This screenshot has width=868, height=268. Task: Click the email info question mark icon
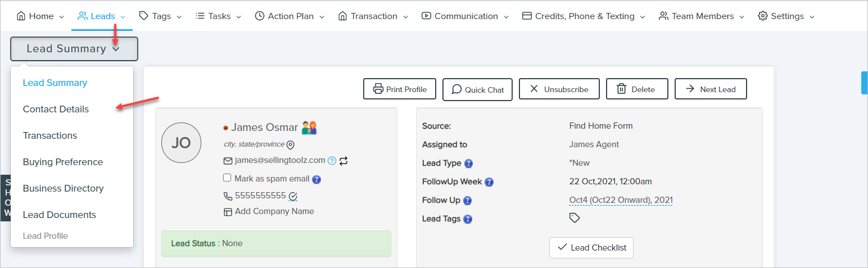coord(332,161)
